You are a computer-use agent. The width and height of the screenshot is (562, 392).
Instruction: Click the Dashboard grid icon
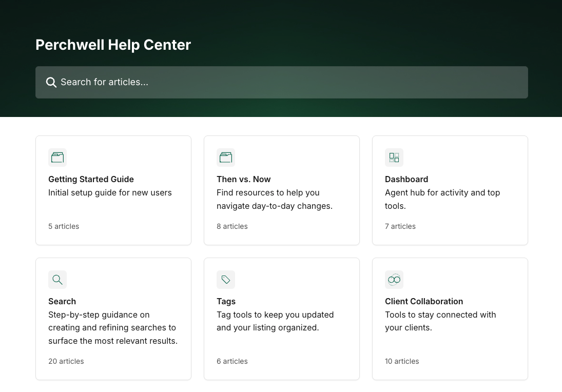(x=394, y=158)
